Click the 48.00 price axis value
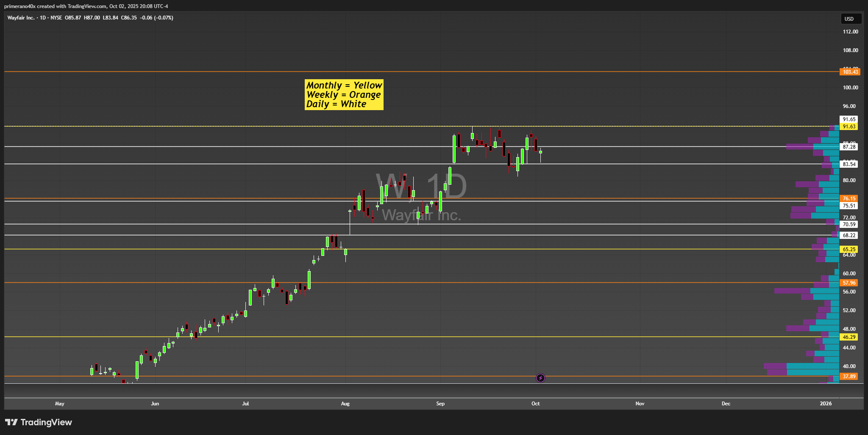 coord(849,329)
